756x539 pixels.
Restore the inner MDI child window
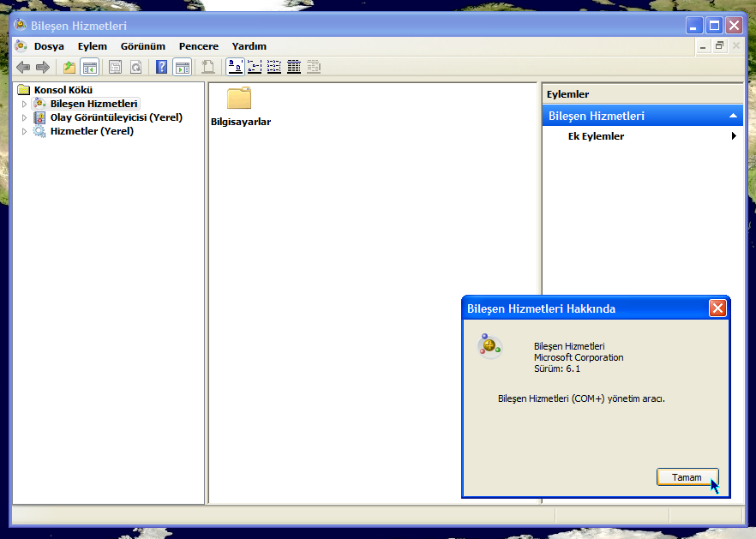pyautogui.click(x=719, y=46)
